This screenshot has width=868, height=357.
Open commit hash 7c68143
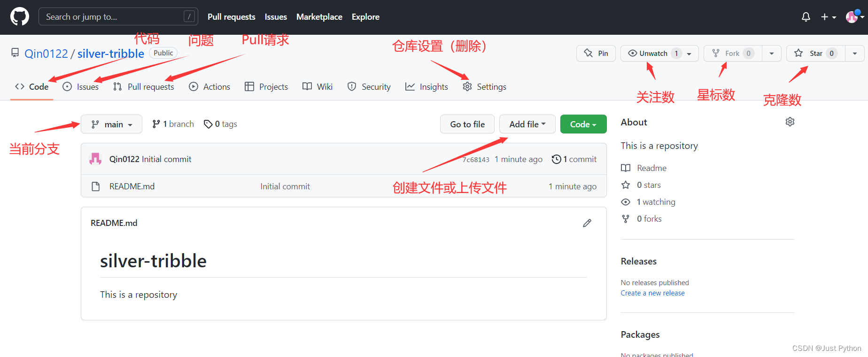click(x=476, y=160)
